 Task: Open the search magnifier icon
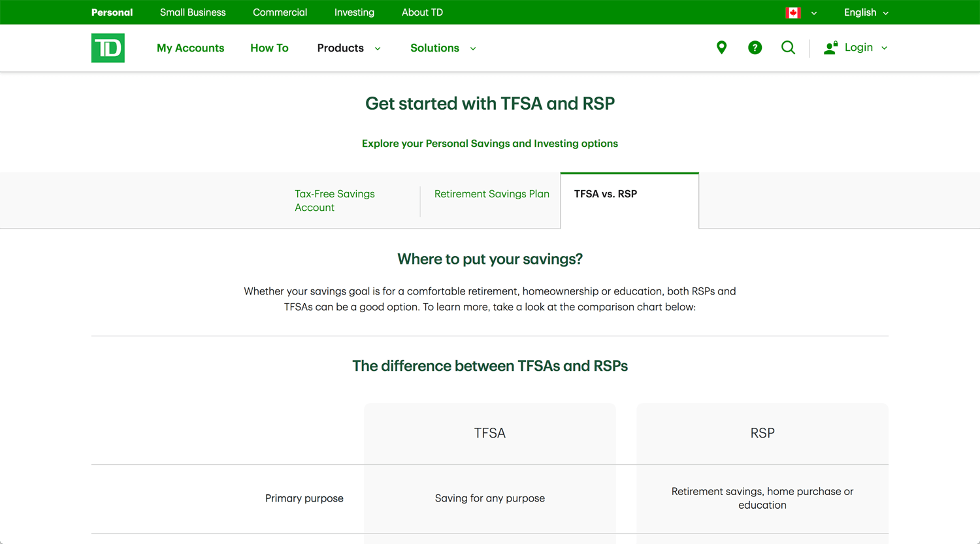789,48
